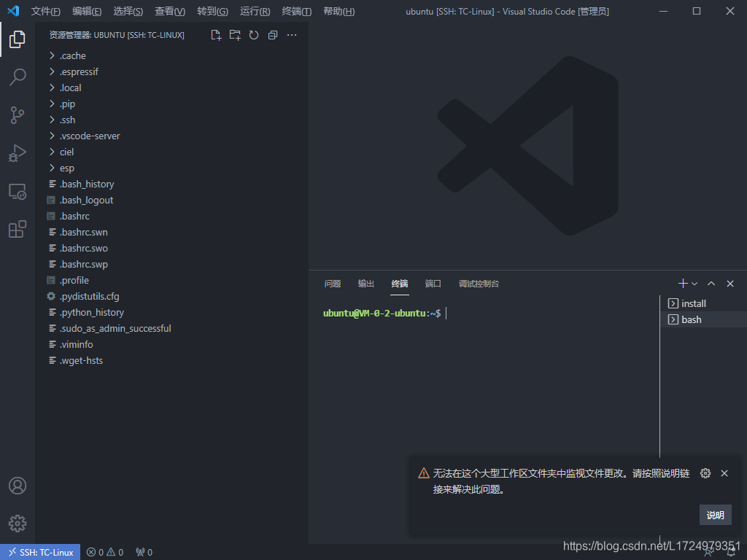
Task: Open the Source Control view
Action: click(18, 115)
